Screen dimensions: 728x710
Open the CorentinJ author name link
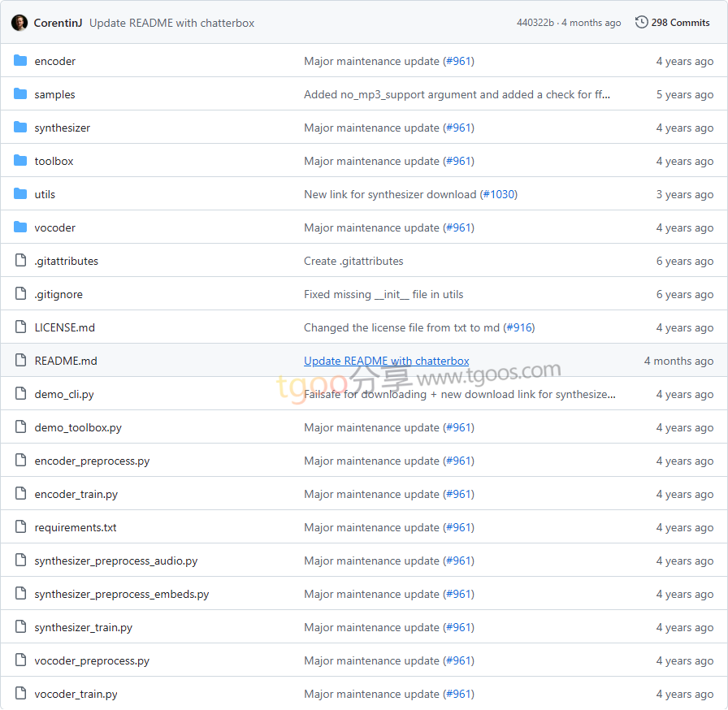(x=58, y=23)
